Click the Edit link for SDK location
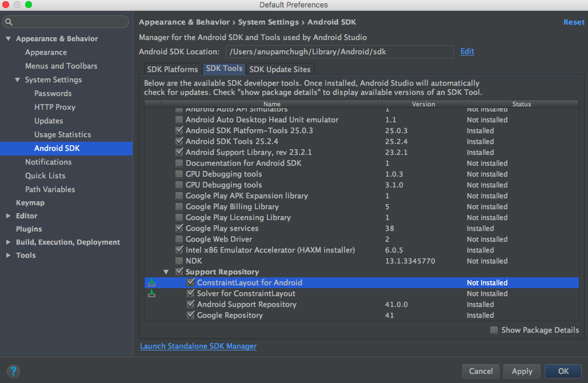 tap(467, 51)
